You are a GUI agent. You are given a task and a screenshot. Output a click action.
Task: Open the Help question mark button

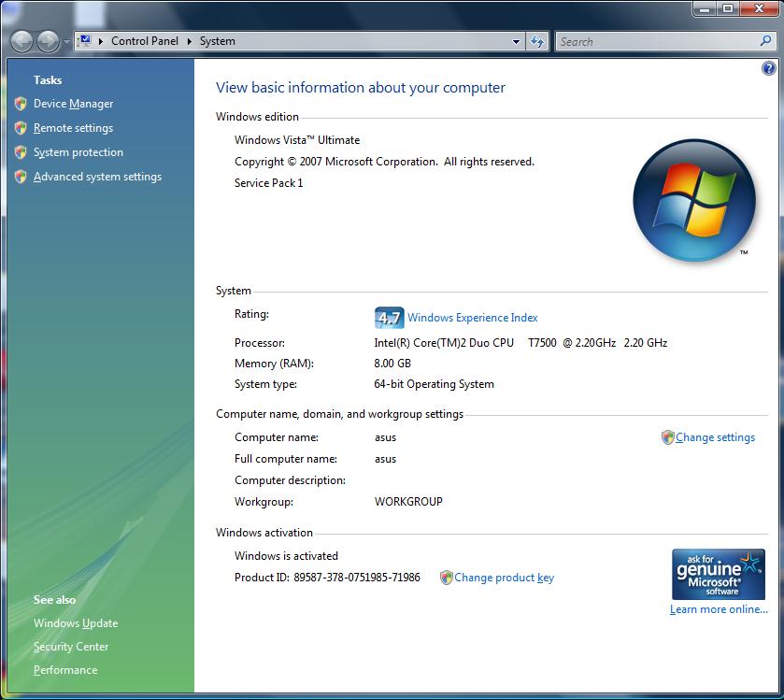point(768,68)
